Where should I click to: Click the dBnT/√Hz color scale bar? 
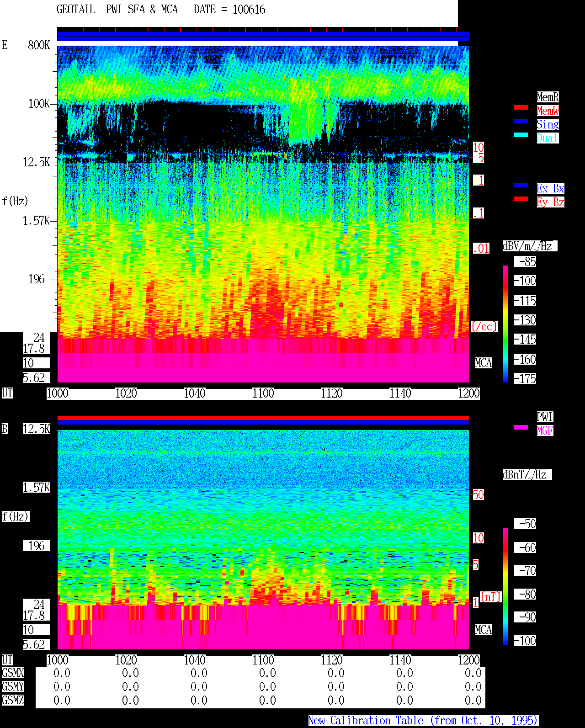[505, 586]
